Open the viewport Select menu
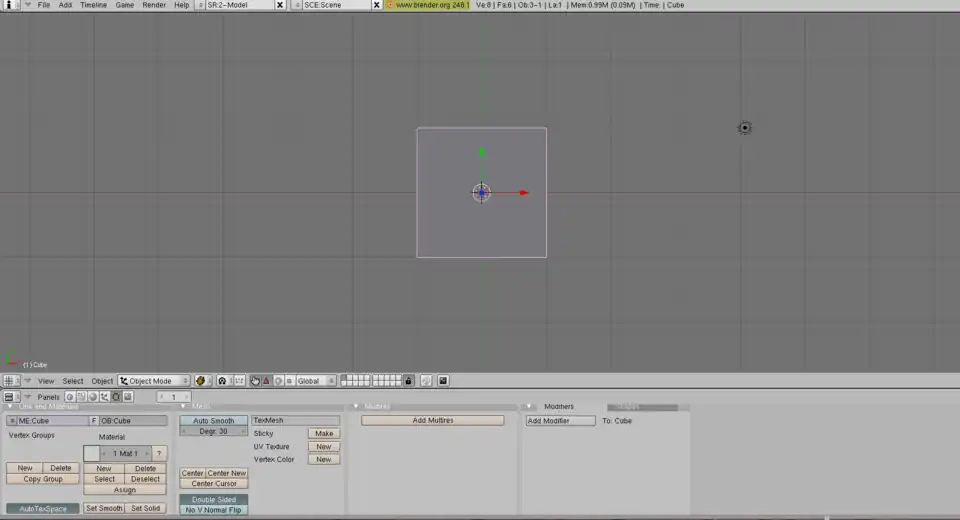This screenshot has width=960, height=520. tap(73, 381)
